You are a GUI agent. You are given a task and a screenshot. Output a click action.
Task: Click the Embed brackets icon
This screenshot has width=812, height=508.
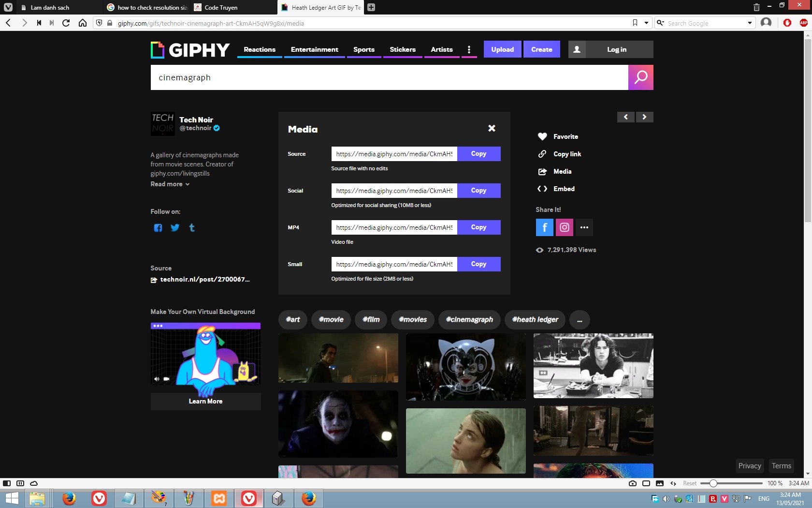coord(542,189)
